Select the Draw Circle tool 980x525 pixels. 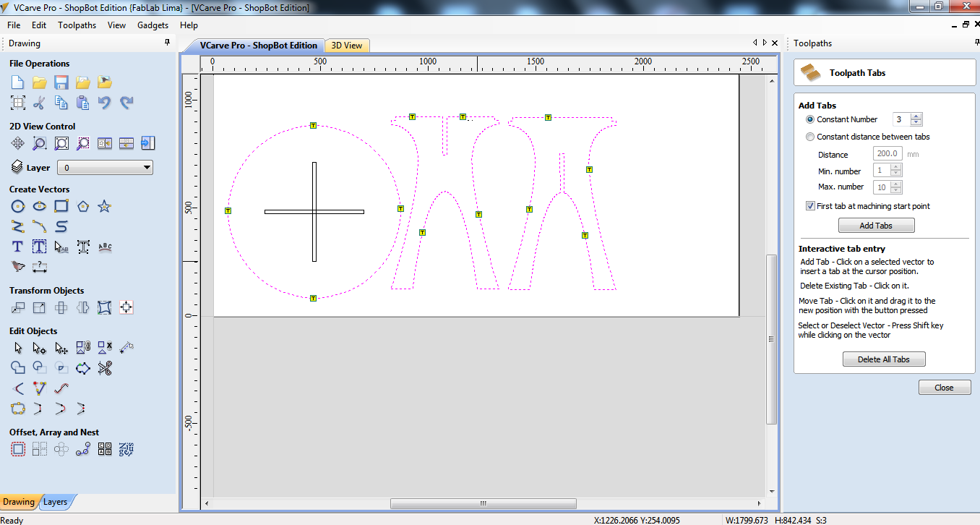[x=18, y=207]
